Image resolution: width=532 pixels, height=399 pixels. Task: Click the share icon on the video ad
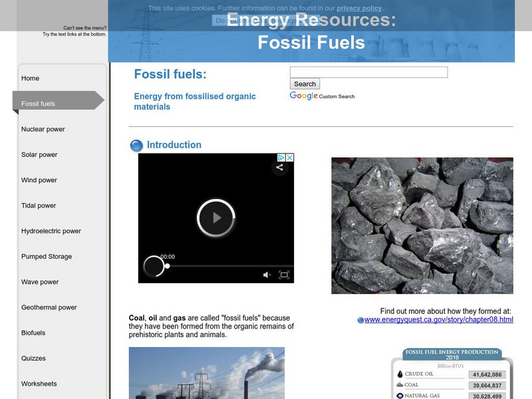[279, 168]
